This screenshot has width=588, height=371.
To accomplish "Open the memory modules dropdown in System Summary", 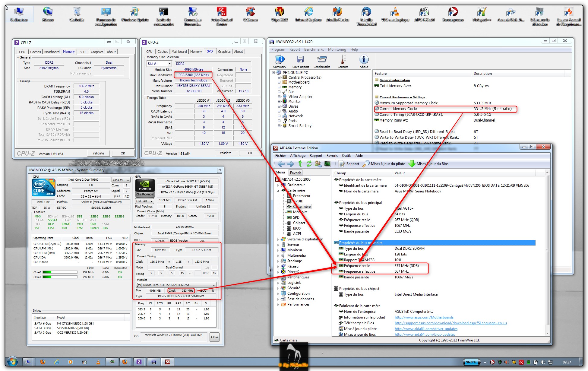I will click(x=214, y=285).
